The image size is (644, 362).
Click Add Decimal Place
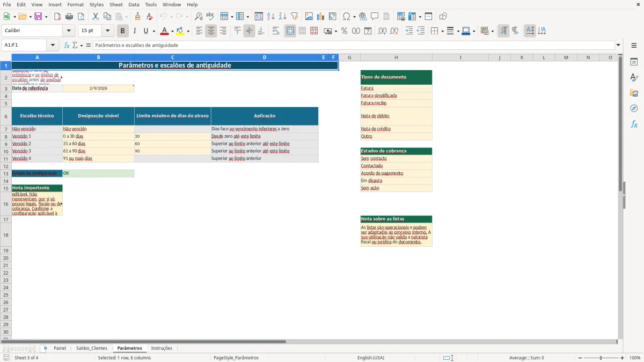(x=382, y=31)
